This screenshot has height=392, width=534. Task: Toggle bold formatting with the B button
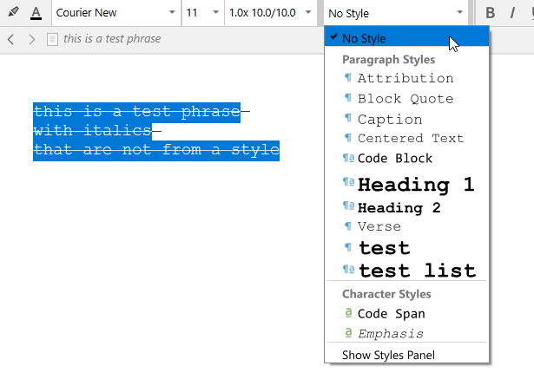491,13
